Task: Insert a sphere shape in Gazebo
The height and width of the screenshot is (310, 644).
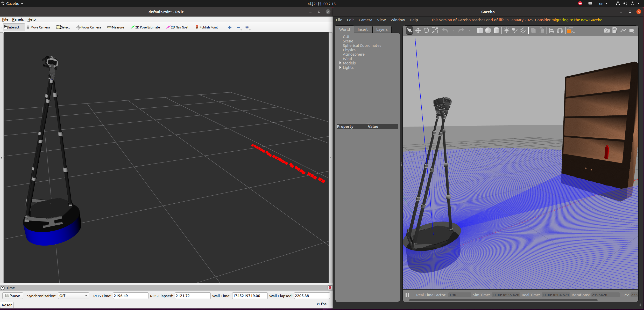Action: point(488,31)
